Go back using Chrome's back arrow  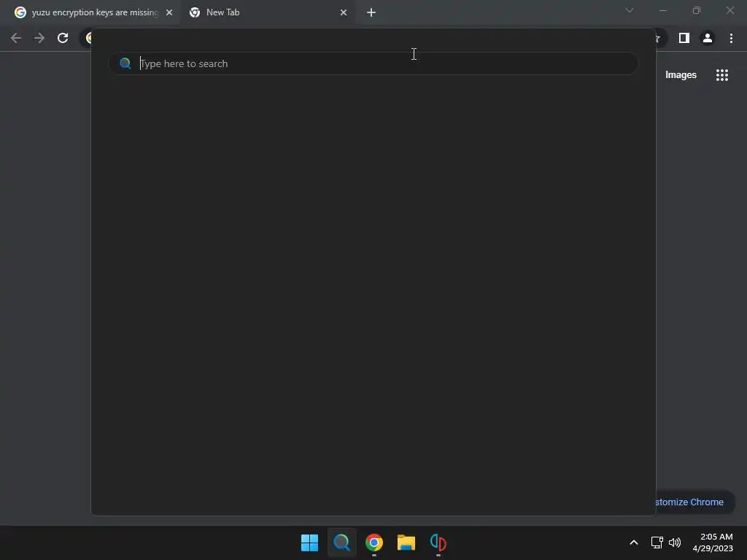16,38
